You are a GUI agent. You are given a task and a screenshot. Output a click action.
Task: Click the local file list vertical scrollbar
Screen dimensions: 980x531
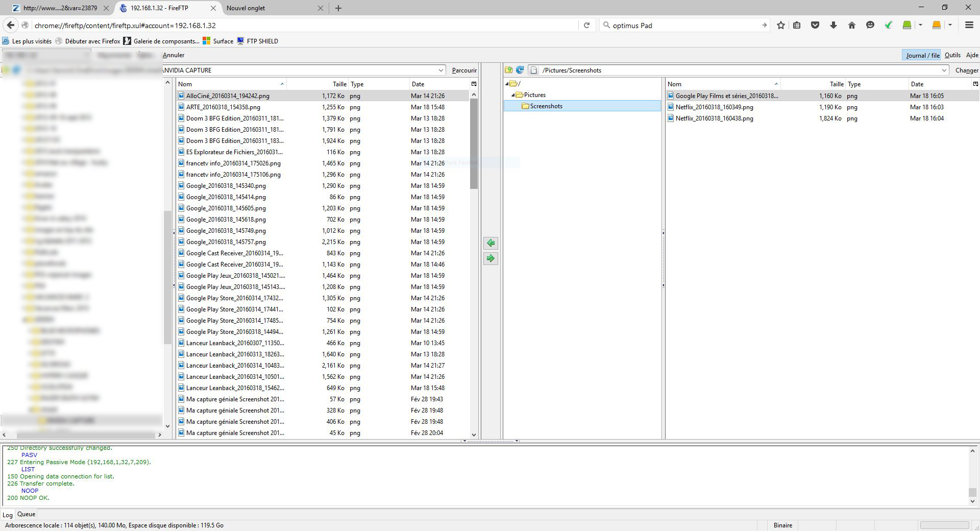(x=474, y=255)
